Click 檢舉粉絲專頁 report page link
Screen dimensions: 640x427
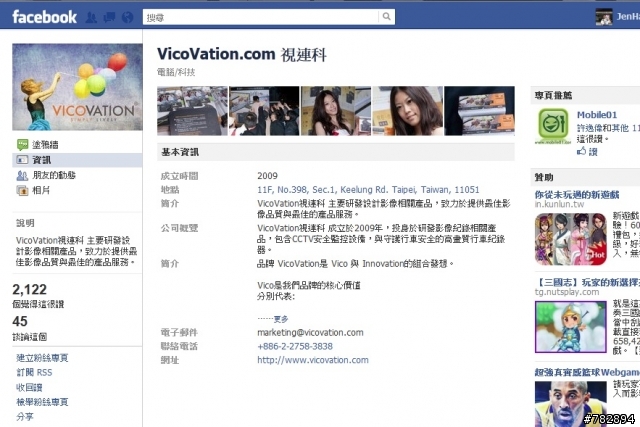tap(42, 402)
